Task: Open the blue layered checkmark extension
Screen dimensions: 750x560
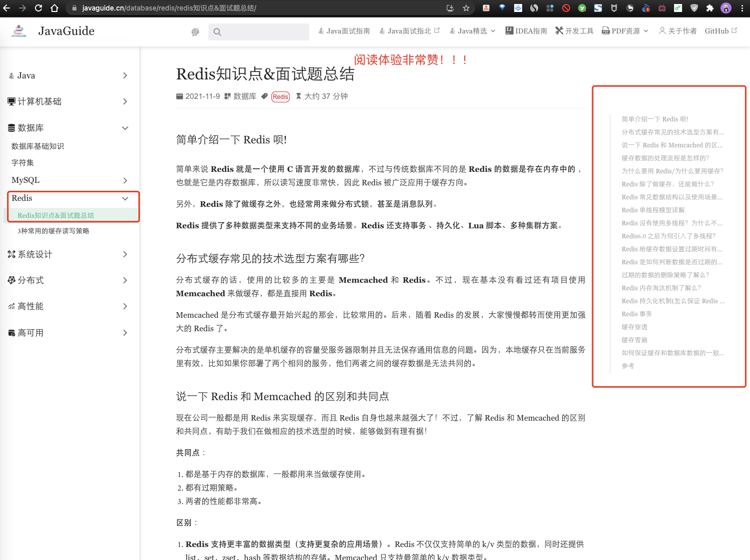Action: [x=518, y=8]
